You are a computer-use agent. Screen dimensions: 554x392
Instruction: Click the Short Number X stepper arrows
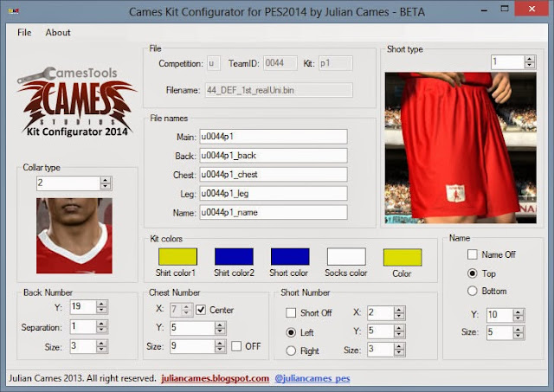click(399, 313)
